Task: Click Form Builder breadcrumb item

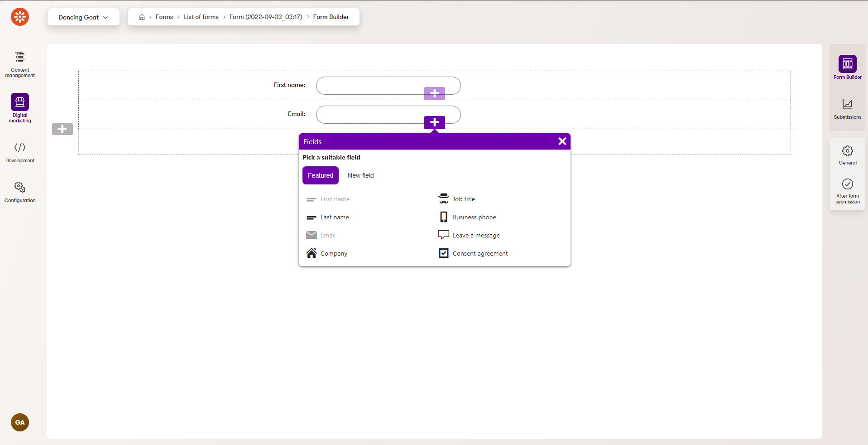Action: click(331, 17)
